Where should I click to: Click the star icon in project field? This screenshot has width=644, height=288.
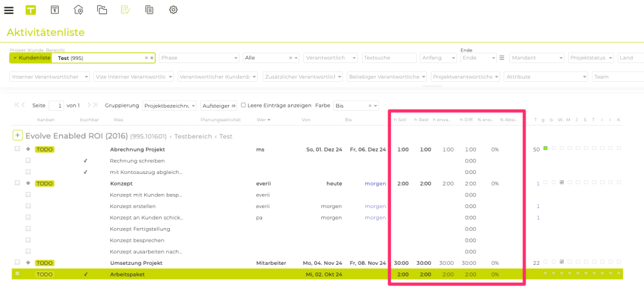click(x=151, y=58)
